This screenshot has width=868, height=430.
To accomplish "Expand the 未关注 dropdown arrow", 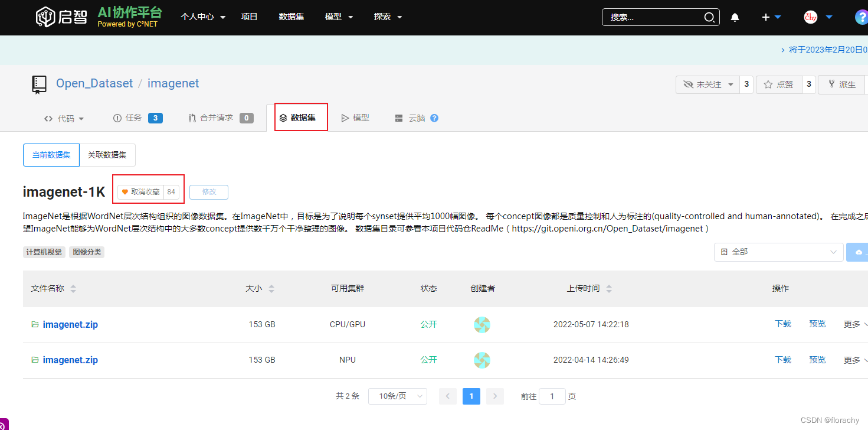I will tap(731, 84).
